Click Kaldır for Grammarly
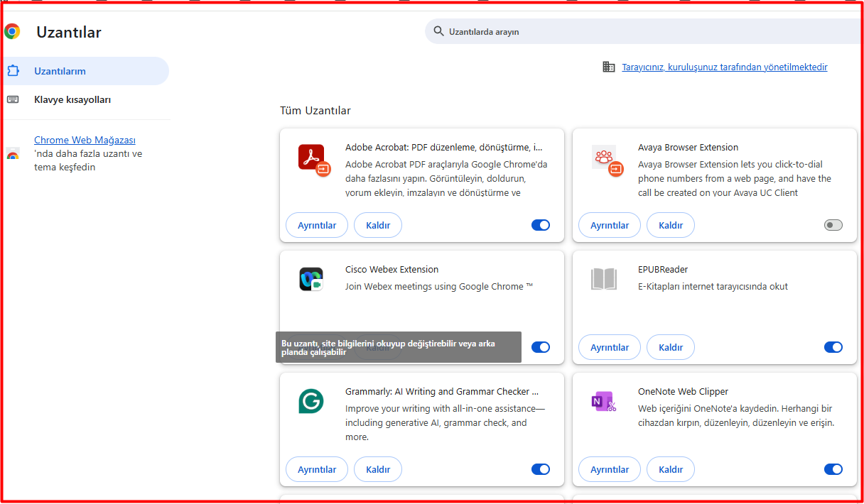The height and width of the screenshot is (504, 864). (x=378, y=469)
